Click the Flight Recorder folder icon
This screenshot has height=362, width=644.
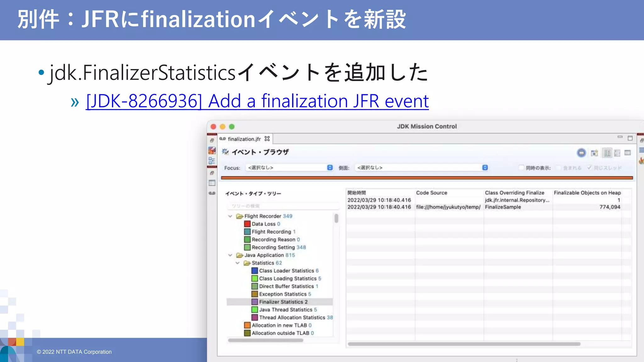[x=240, y=216]
